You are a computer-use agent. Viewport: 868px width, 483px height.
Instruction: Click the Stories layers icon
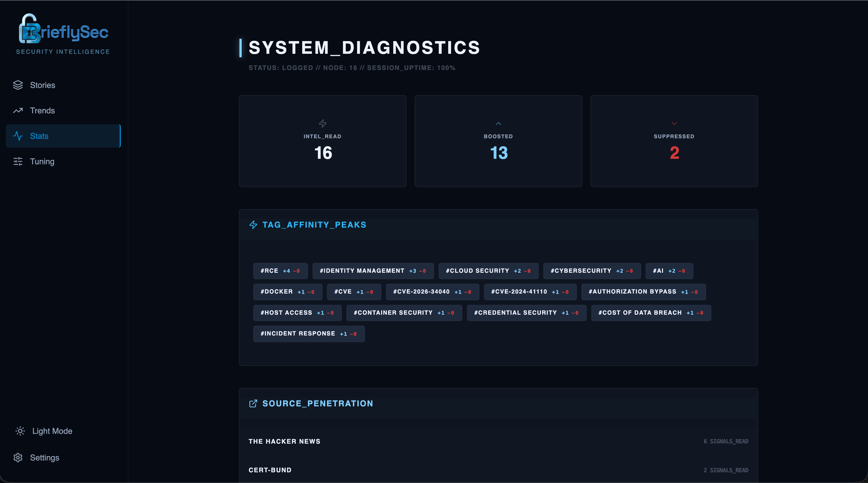pyautogui.click(x=18, y=85)
